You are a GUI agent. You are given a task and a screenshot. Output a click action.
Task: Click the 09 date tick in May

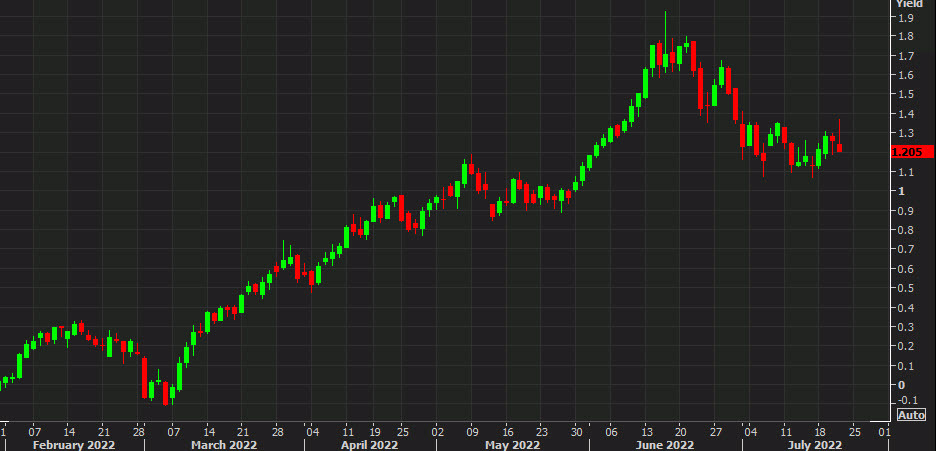coord(473,431)
